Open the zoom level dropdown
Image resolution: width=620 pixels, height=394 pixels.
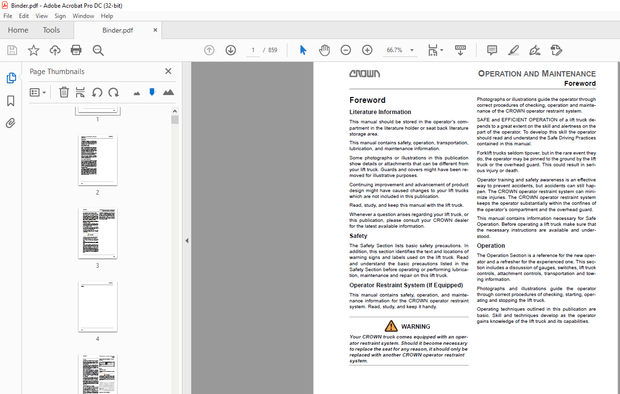point(412,50)
